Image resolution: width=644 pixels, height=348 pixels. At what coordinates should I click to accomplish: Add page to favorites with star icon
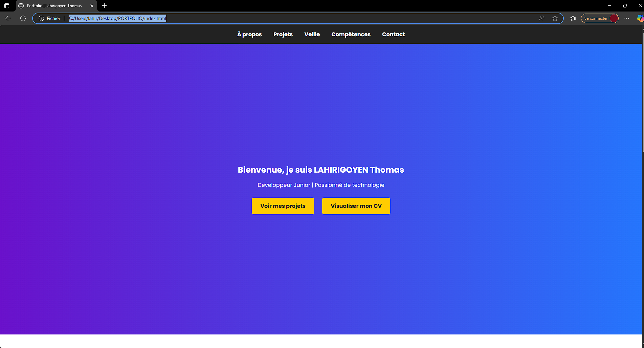(x=555, y=18)
